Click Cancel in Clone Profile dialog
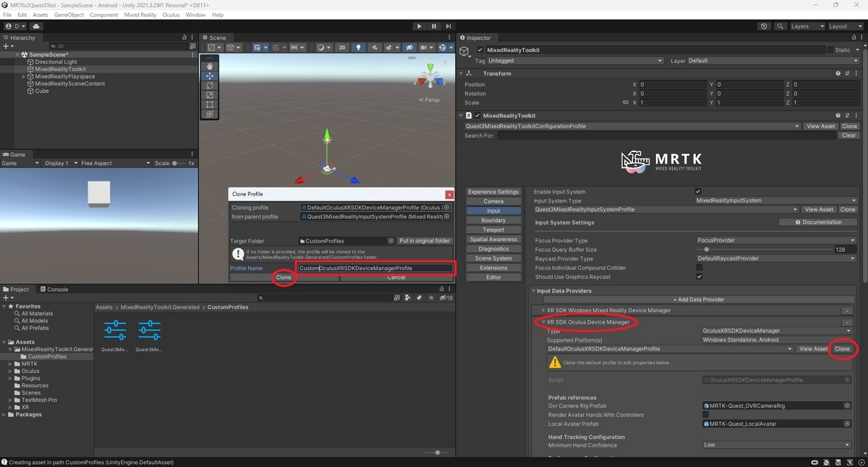Screen dimensions: 868x467 tap(396, 277)
